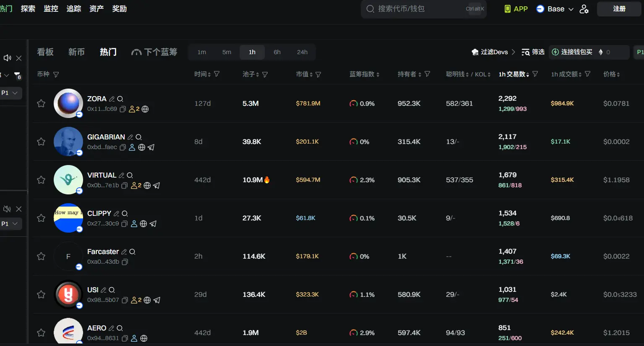Unmute the lower muted speaker icon
Screen dimensions: 644x346
(7, 209)
